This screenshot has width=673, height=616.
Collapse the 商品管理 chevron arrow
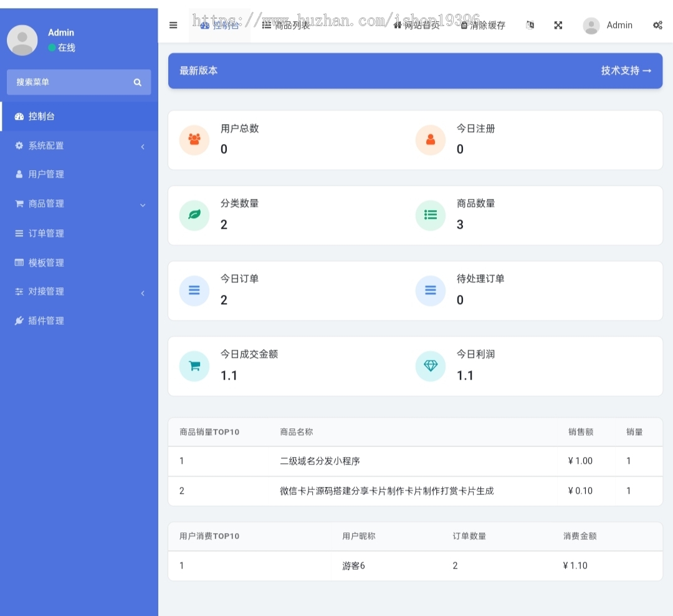(x=143, y=205)
